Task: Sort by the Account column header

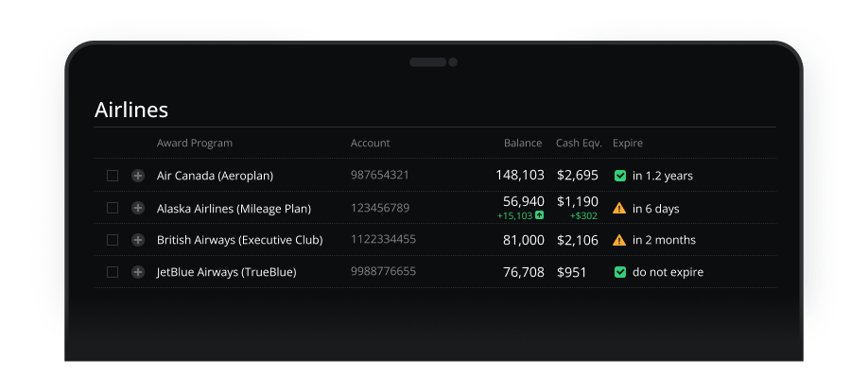Action: pyautogui.click(x=370, y=144)
